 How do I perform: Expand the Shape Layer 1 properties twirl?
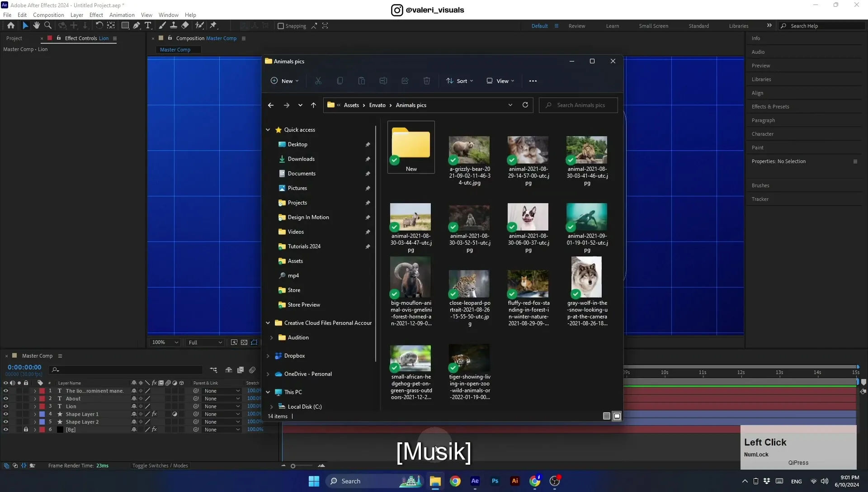coord(35,414)
